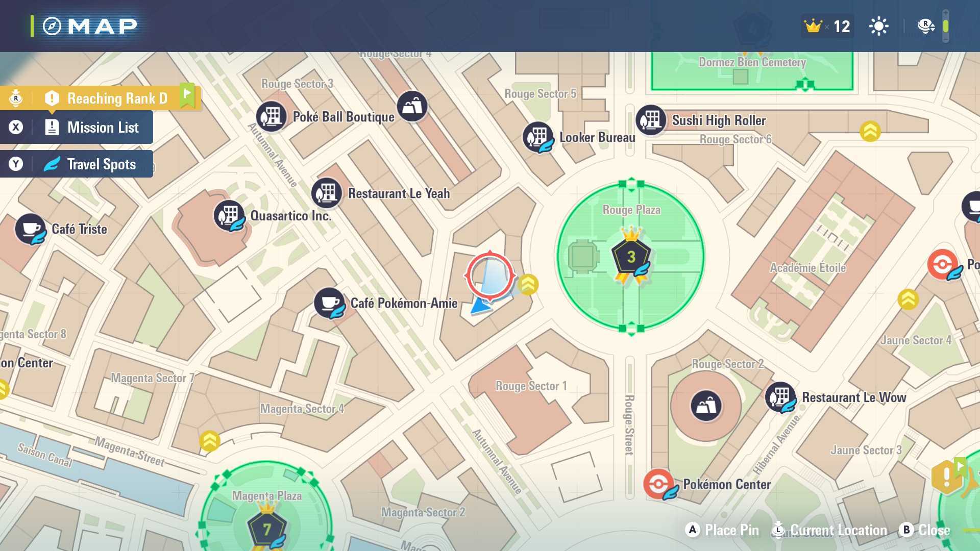Click the Sushi High Roller building icon
Image resolution: width=980 pixels, height=551 pixels.
650,120
